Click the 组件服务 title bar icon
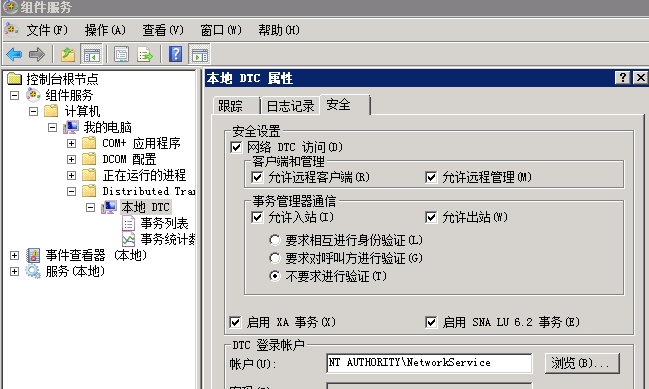This screenshot has width=649, height=389. 10,7
